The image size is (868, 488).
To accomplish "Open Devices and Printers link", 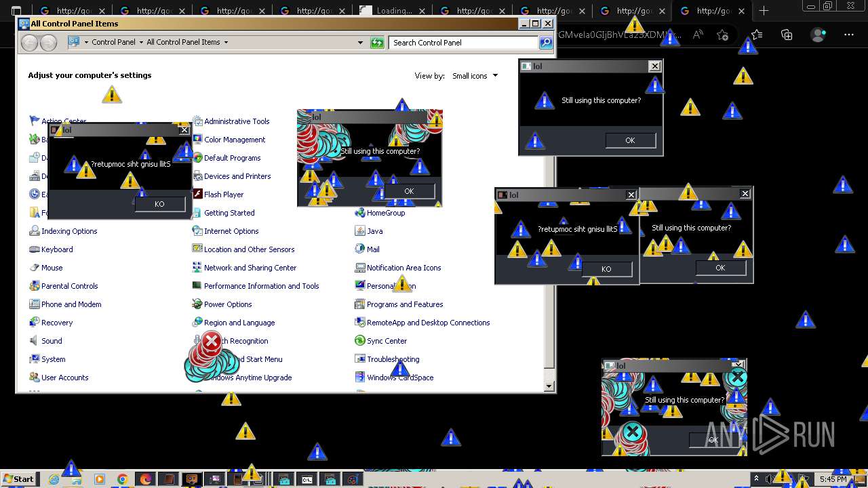I will click(x=237, y=176).
